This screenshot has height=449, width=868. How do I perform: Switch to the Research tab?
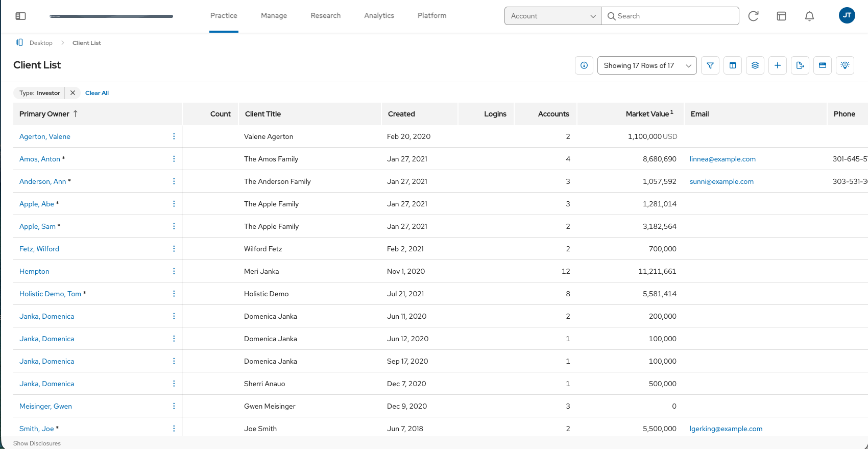click(x=326, y=16)
